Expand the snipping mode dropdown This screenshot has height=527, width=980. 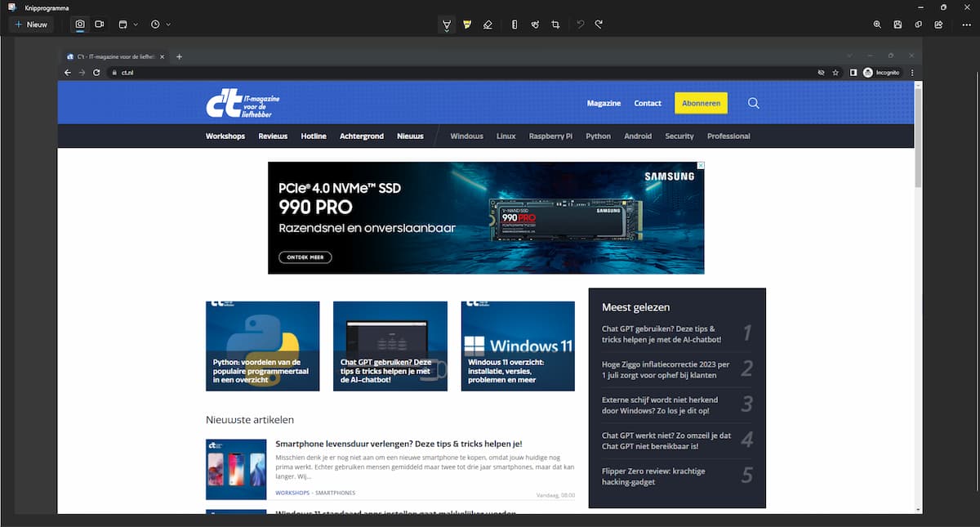point(128,25)
